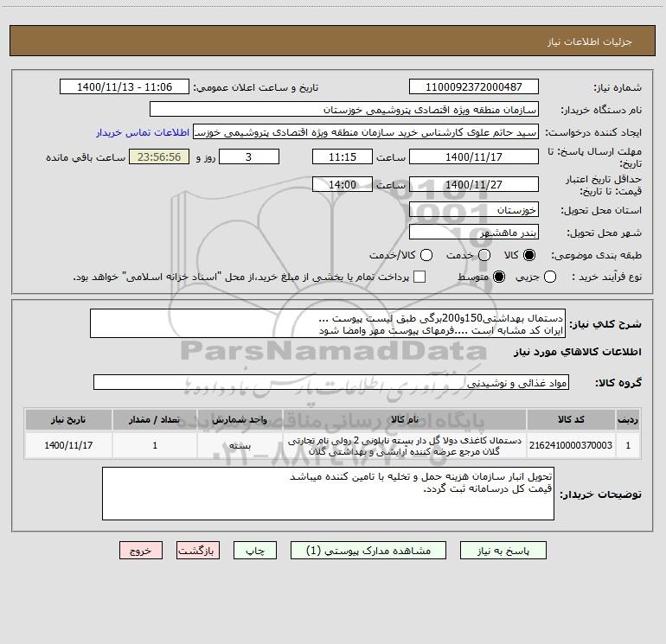Open the اطلاعات تماس خریدار link

click(143, 132)
